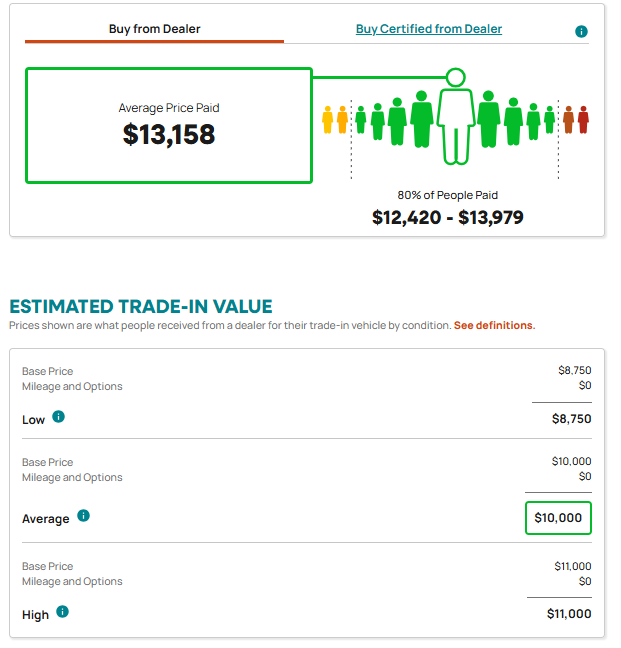
Task: Switch to Buy from Dealer tab
Action: click(154, 29)
